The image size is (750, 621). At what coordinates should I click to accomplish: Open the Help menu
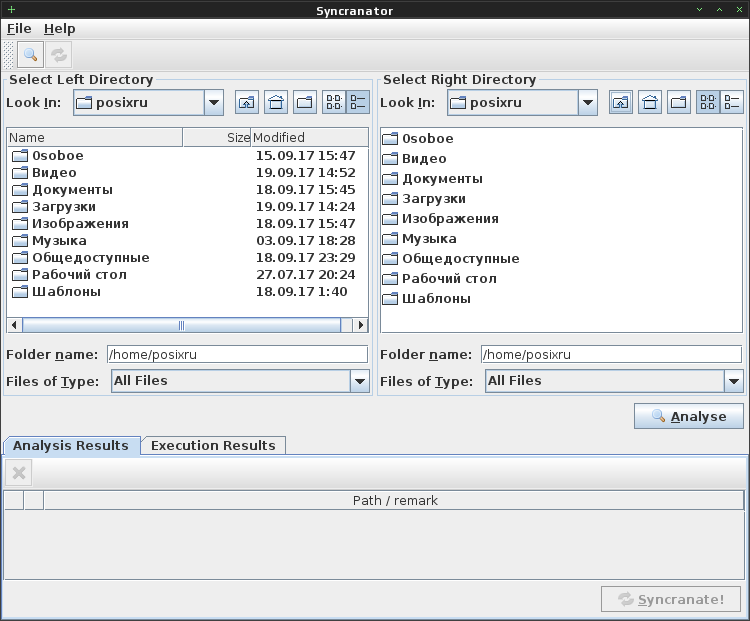coord(59,29)
